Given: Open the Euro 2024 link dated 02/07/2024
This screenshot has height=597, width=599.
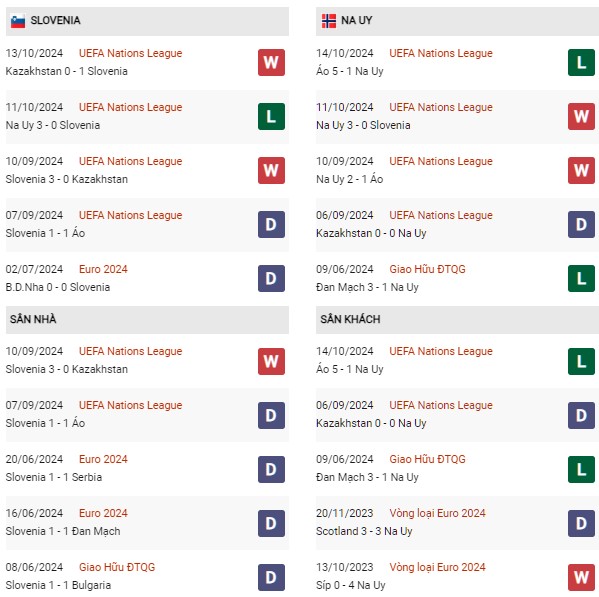Looking at the screenshot, I should point(103,269).
